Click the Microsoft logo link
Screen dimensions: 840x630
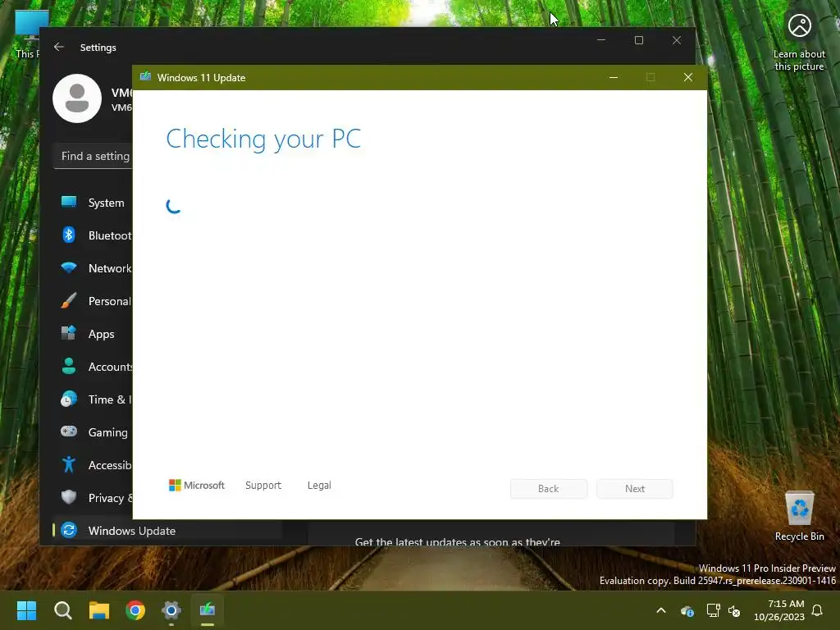point(197,485)
